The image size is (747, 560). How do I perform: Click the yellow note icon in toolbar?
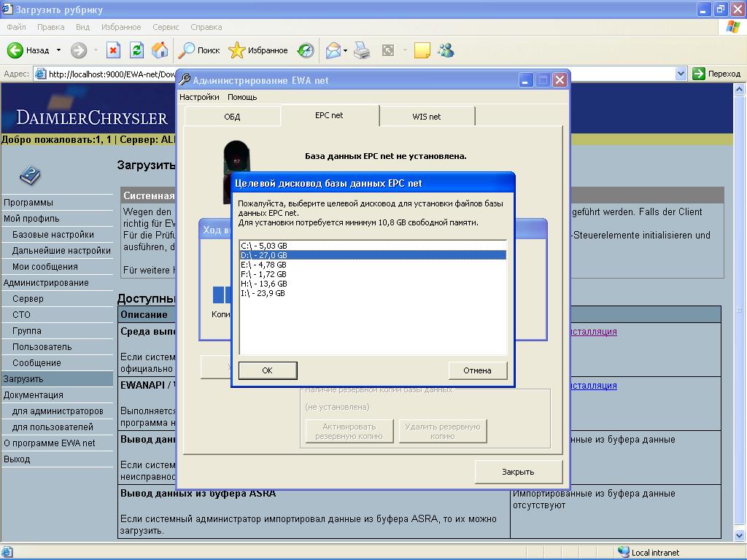(422, 50)
